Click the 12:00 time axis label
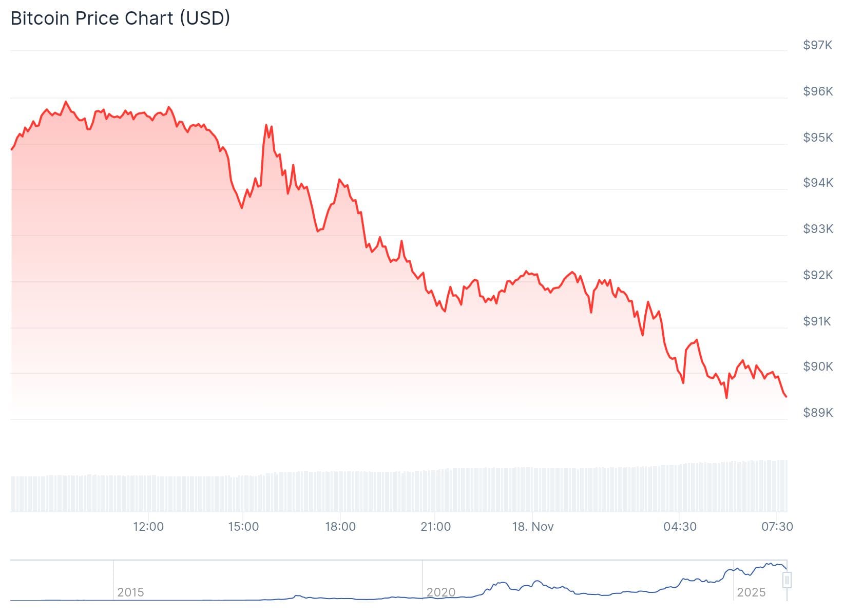The image size is (844, 616). [x=148, y=527]
